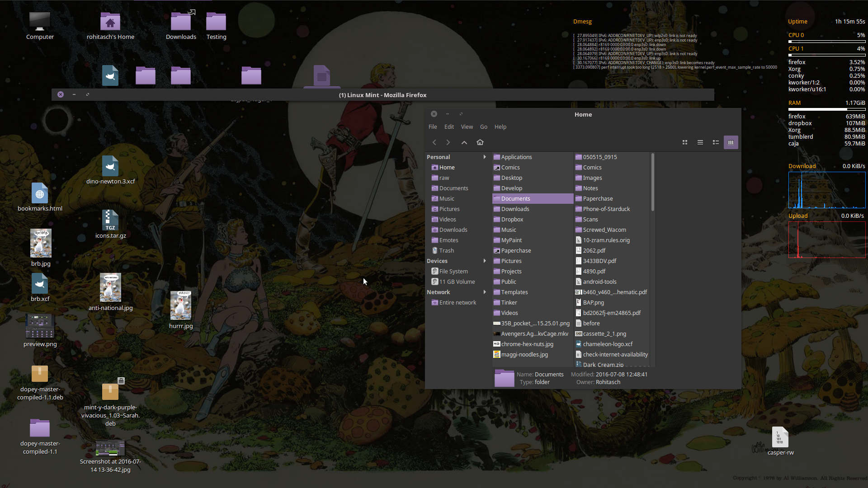Select the column view button
Image resolution: width=868 pixels, height=488 pixels.
pos(731,142)
